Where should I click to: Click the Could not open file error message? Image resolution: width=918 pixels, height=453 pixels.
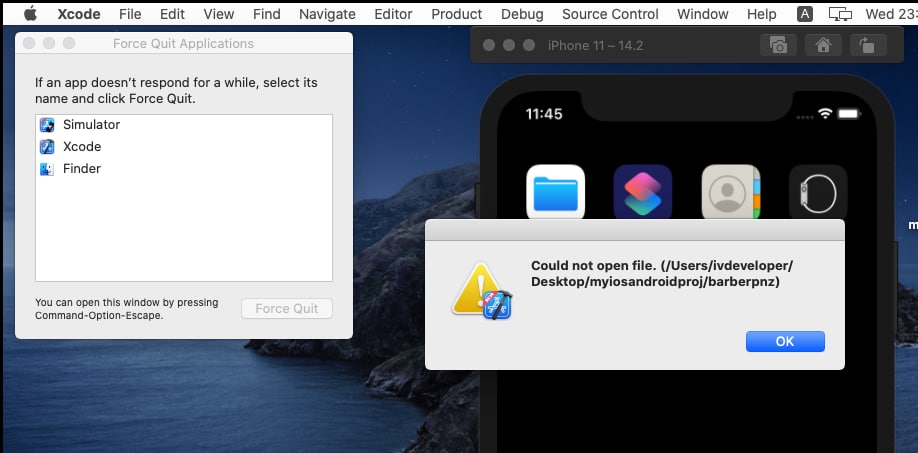click(x=662, y=274)
